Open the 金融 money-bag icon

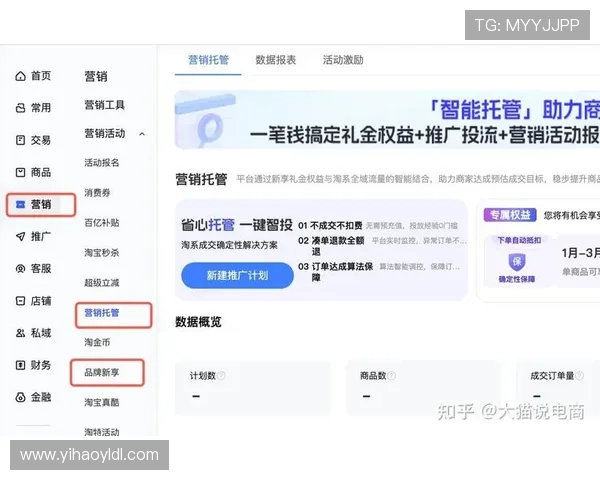20,397
